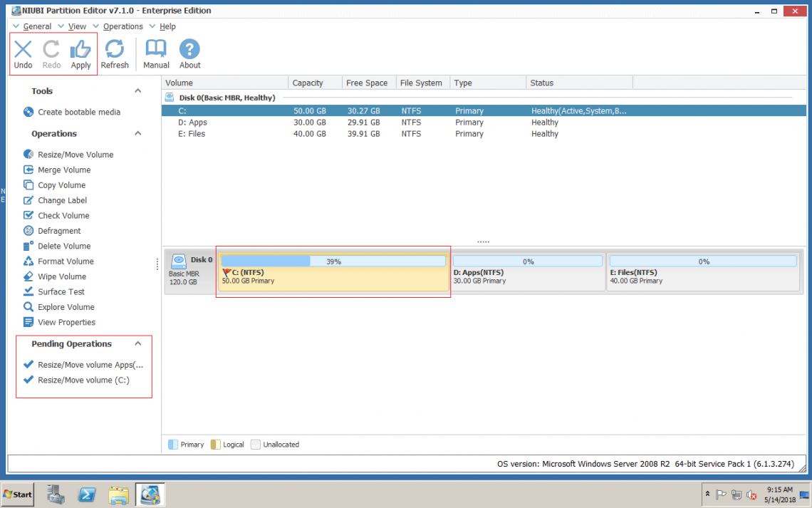The image size is (812, 508).
Task: Run a Surface Test
Action: pos(60,291)
